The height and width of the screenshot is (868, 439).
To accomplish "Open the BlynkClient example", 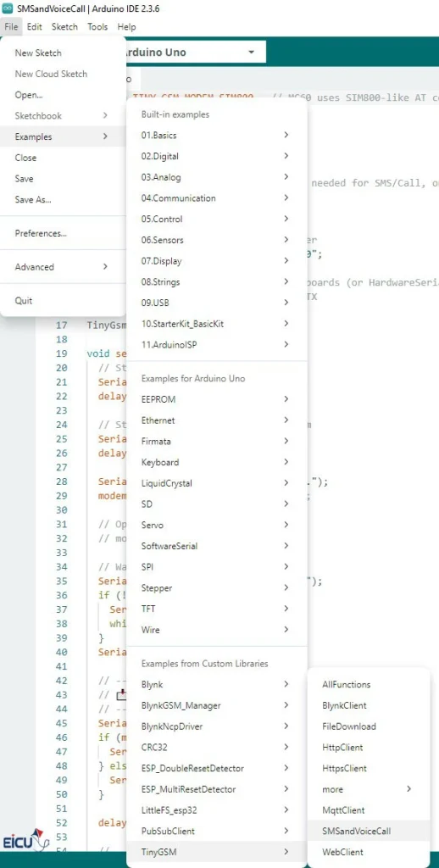I will 368,706.
